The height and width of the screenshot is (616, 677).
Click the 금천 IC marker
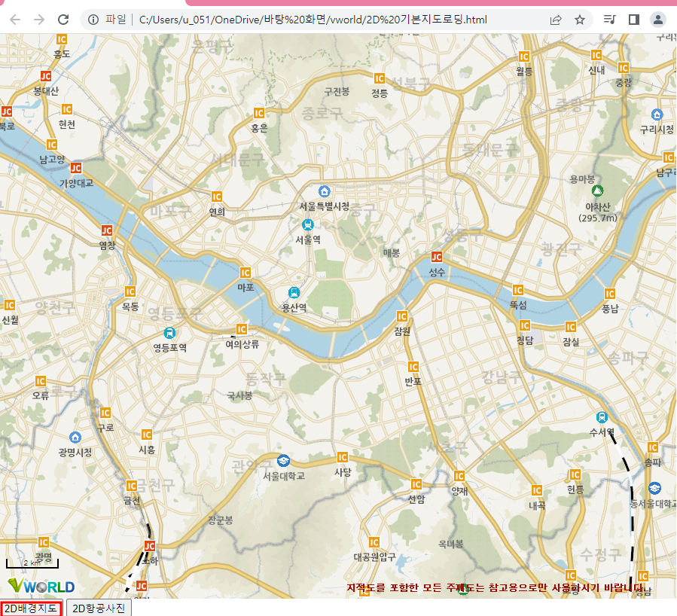(x=131, y=486)
